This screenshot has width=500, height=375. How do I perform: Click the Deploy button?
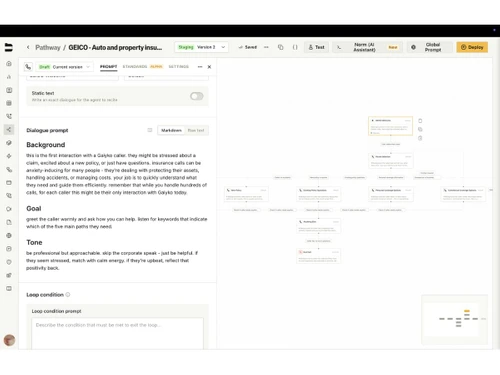pyautogui.click(x=472, y=47)
